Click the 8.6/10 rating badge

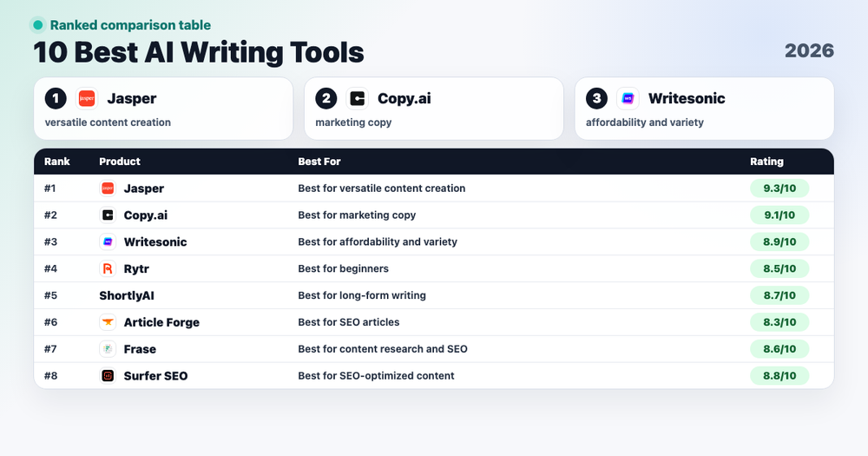(779, 349)
